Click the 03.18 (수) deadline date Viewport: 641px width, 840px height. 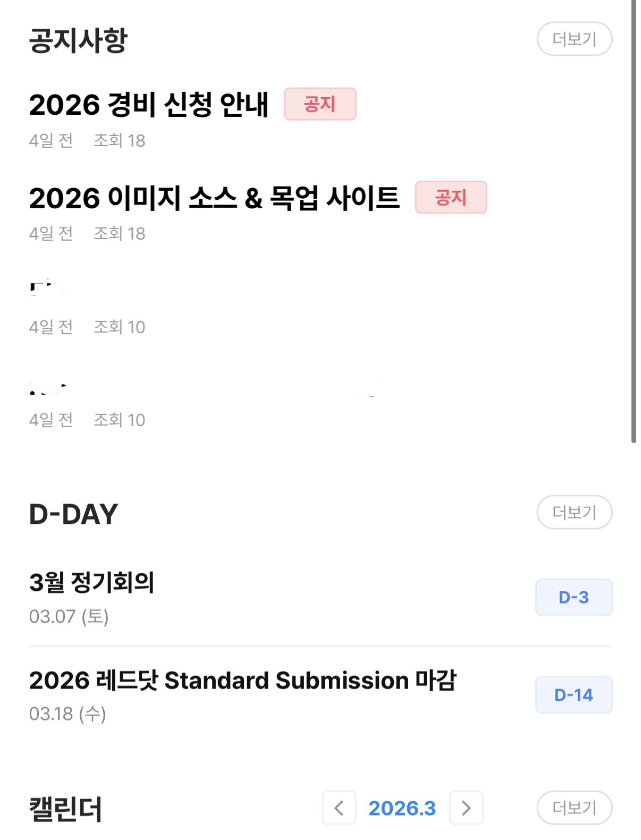tap(68, 714)
